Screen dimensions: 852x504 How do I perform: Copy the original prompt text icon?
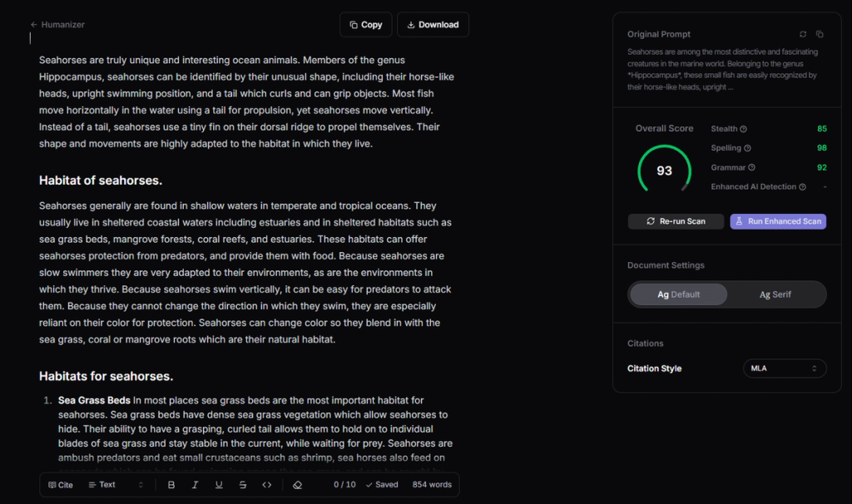[x=820, y=34]
